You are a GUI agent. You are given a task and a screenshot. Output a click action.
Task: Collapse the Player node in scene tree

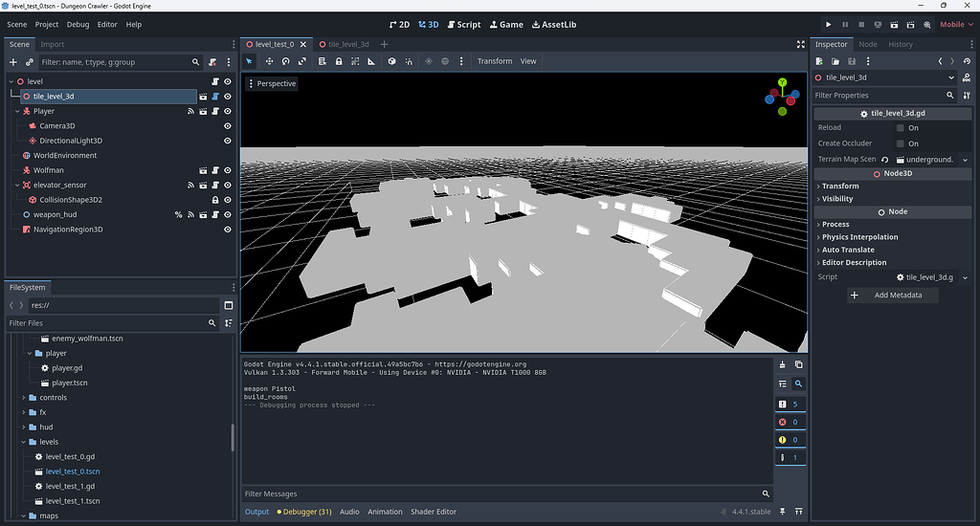17,111
